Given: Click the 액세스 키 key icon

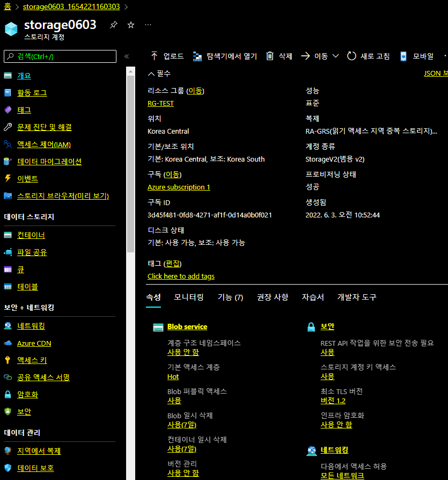Looking at the screenshot, I should 8,360.
